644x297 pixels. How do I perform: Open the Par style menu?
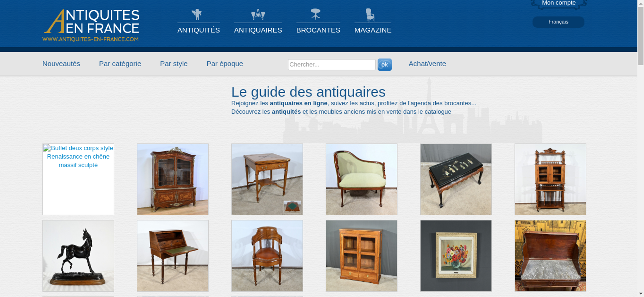click(174, 64)
